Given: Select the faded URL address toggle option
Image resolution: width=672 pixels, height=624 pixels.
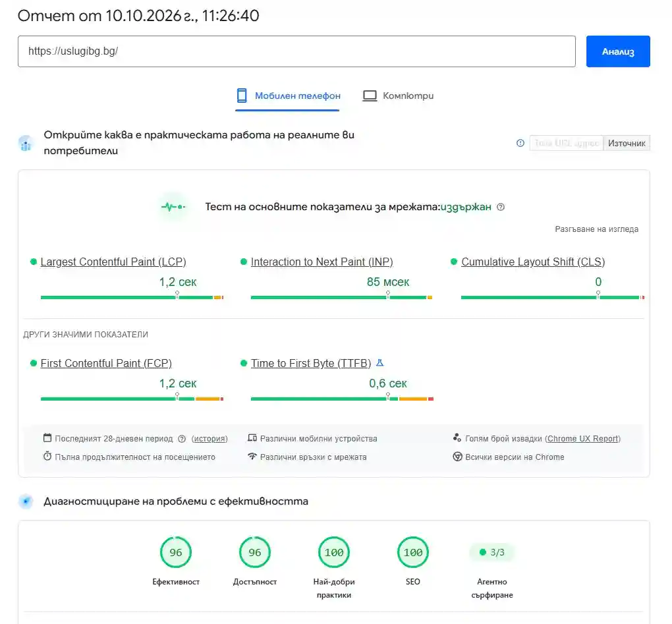Looking at the screenshot, I should (x=566, y=143).
